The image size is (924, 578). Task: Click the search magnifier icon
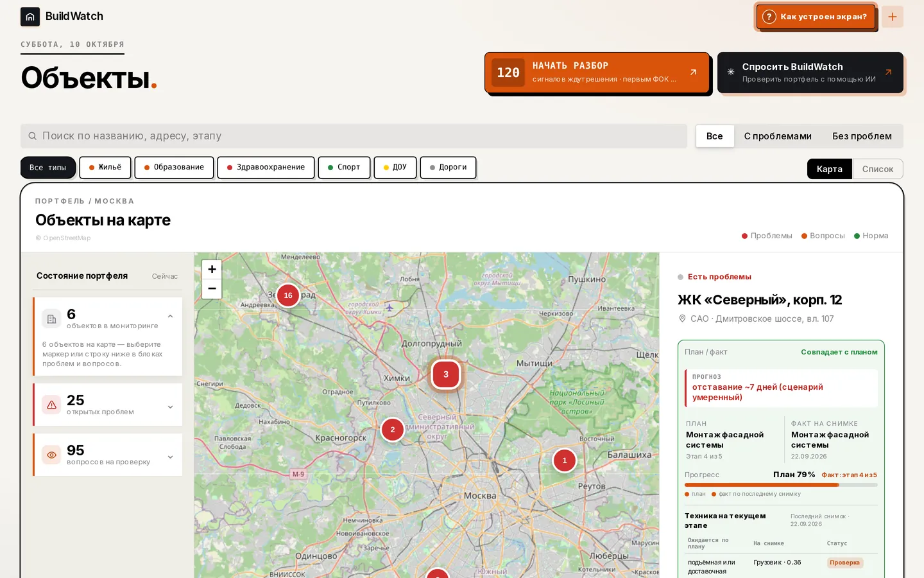click(x=32, y=136)
